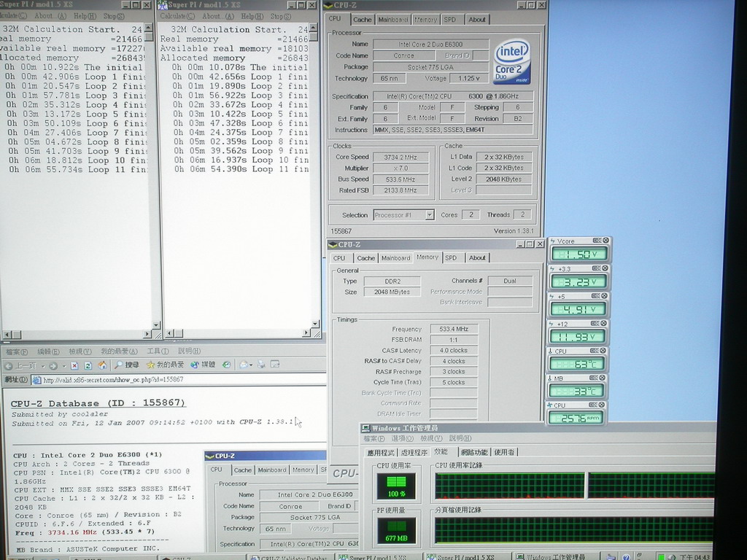The width and height of the screenshot is (747, 560).
Task: Click the Intel Core 2 Duo logo
Action: click(512, 63)
